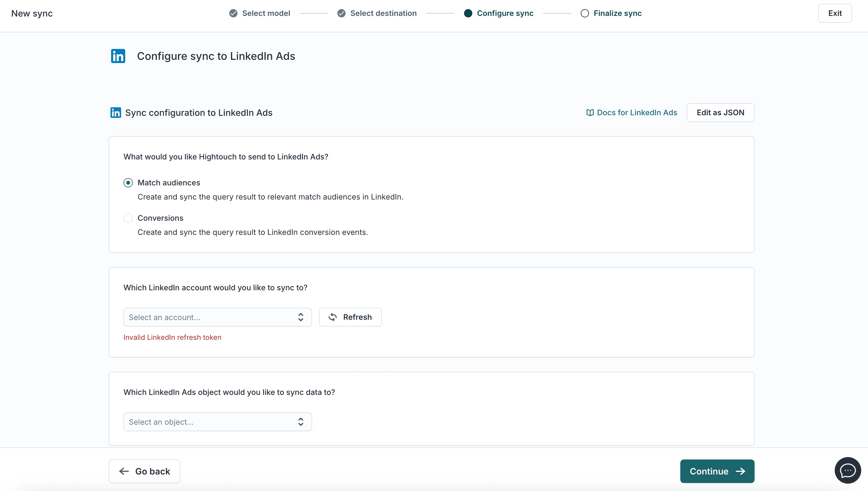This screenshot has width=868, height=491.
Task: Click the filled circle icon for Configure sync step
Action: coord(468,13)
